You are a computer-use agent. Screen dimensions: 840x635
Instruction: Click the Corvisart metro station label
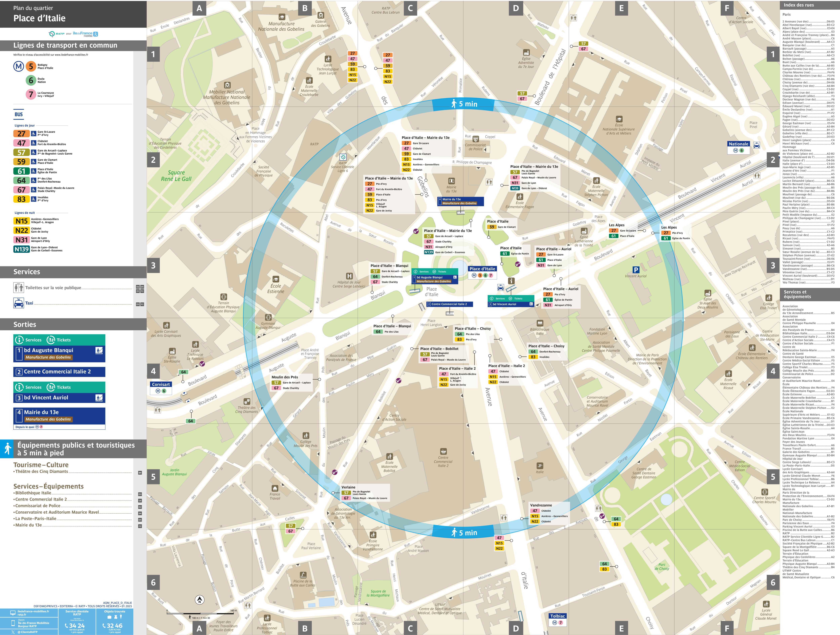tap(161, 384)
